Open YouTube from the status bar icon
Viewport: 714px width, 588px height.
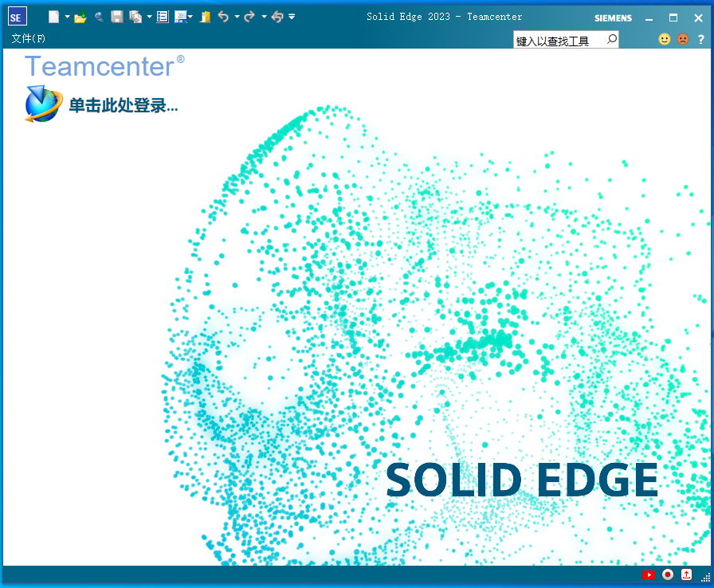(x=648, y=574)
